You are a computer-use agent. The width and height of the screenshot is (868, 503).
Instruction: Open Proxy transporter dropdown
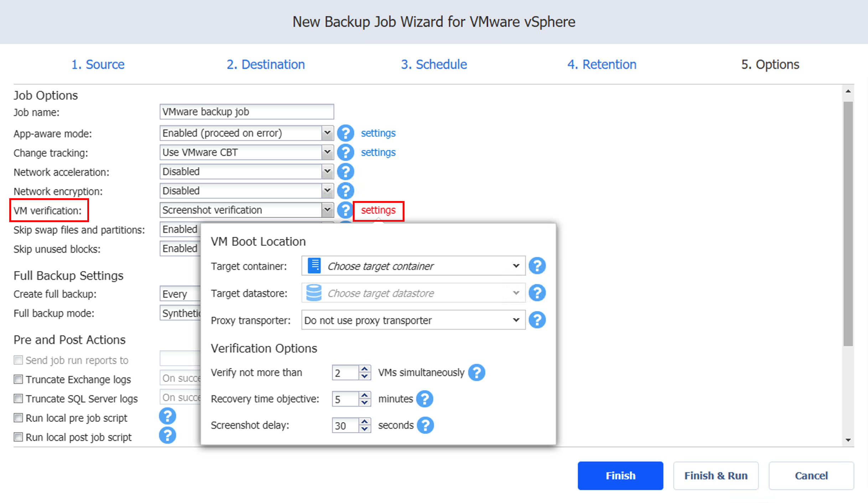coord(413,320)
